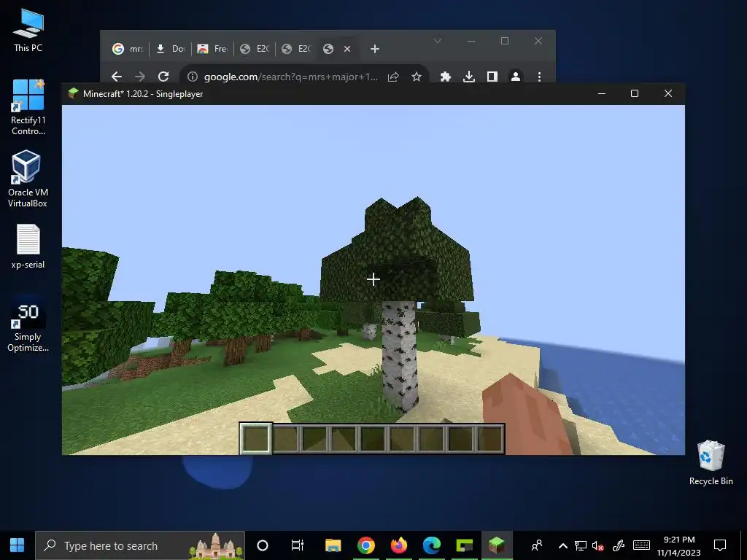Screen dimensions: 747x560
Task: Go forward in Chrome
Action: click(140, 76)
